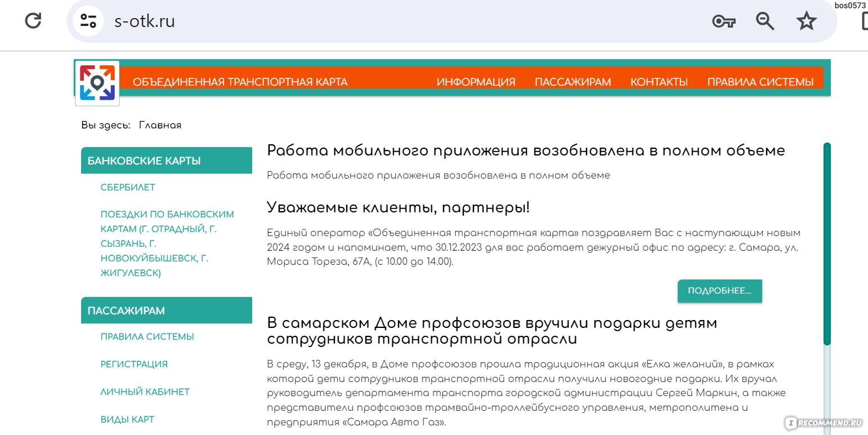Open the БАНКОВСКИЕ КАРТЫ sidebar section
The height and width of the screenshot is (435, 868).
point(167,161)
